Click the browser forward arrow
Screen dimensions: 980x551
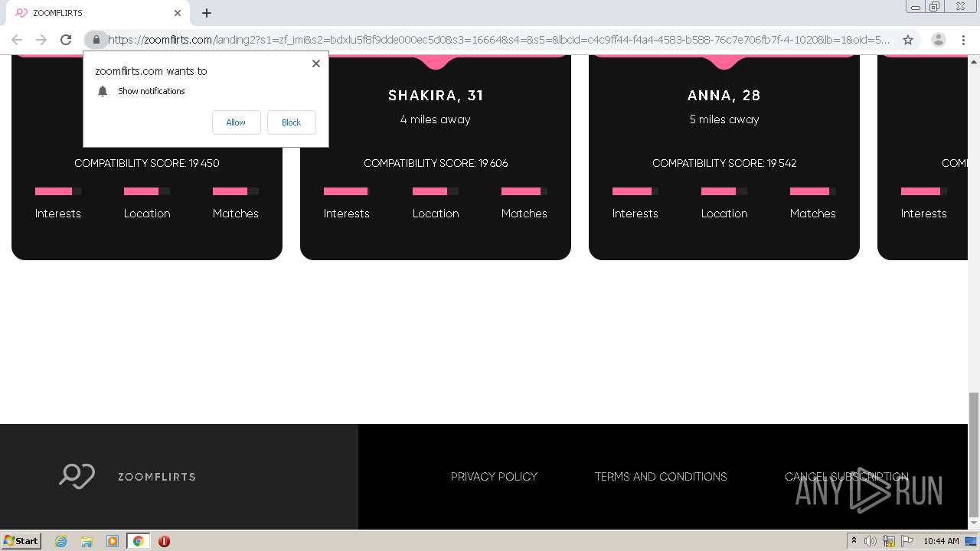41,40
